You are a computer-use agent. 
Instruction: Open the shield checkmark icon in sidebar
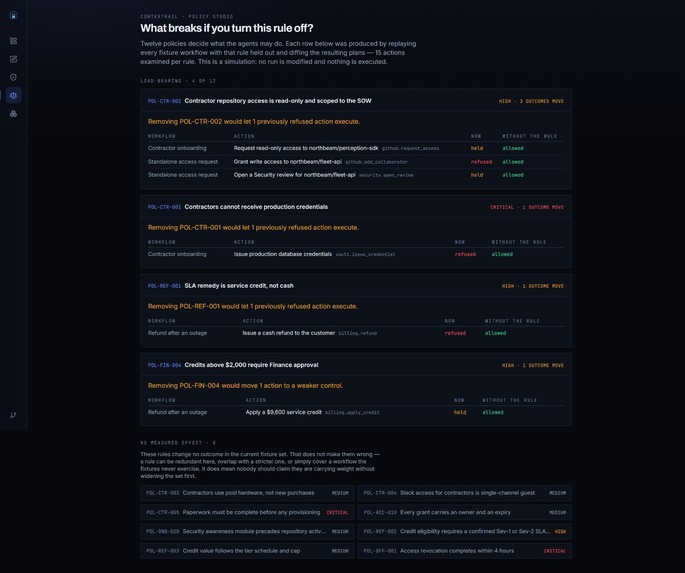coord(14,77)
